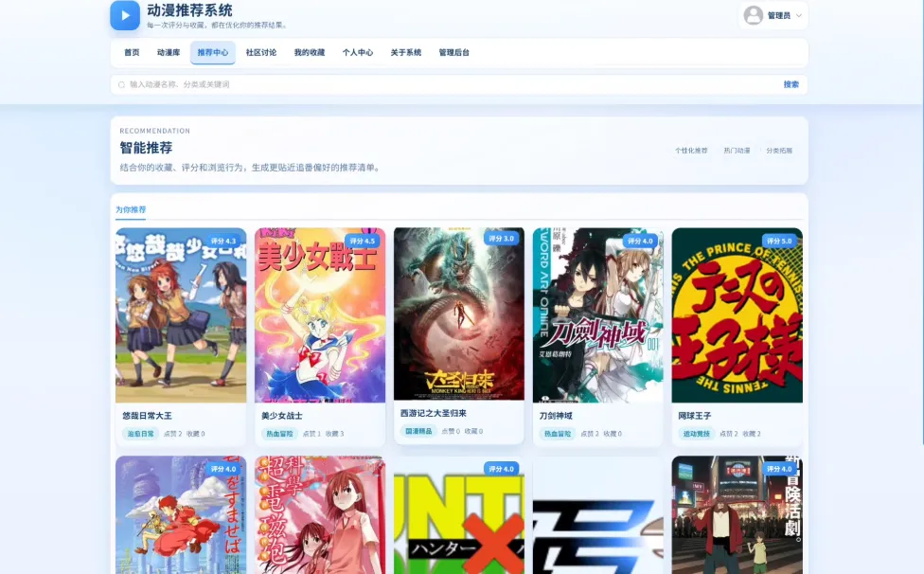Screen dimensions: 924x574
Task: Click 点赞 2 under 悠哉日常大王
Action: pos(172,434)
